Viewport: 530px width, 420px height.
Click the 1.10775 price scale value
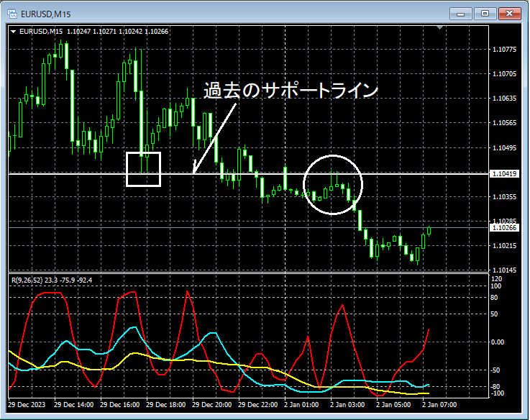coord(504,50)
